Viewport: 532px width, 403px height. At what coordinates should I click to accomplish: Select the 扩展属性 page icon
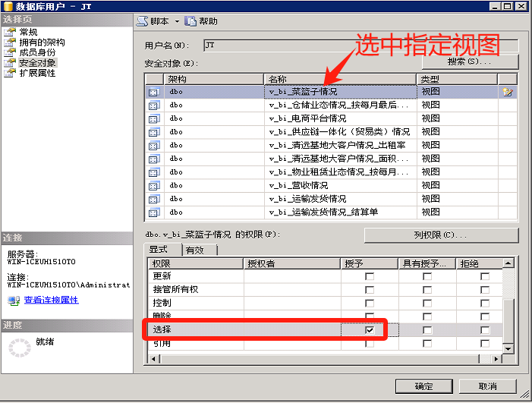tap(10, 73)
